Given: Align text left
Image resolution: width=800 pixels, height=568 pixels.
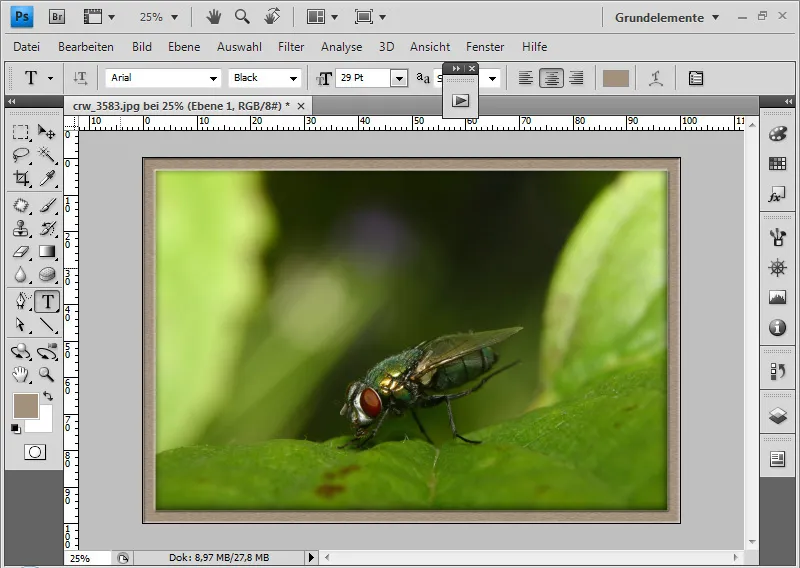Looking at the screenshot, I should click(x=526, y=78).
